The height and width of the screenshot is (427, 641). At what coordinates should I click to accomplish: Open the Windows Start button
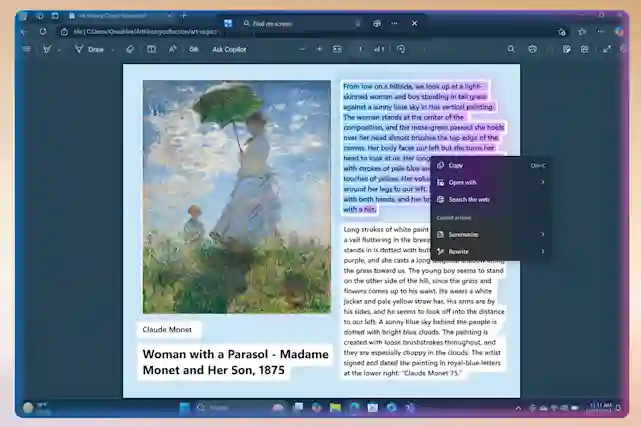pos(185,408)
